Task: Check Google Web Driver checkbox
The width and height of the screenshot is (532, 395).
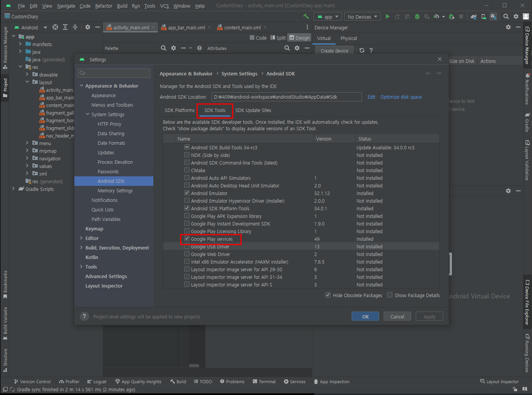Action: tap(187, 254)
